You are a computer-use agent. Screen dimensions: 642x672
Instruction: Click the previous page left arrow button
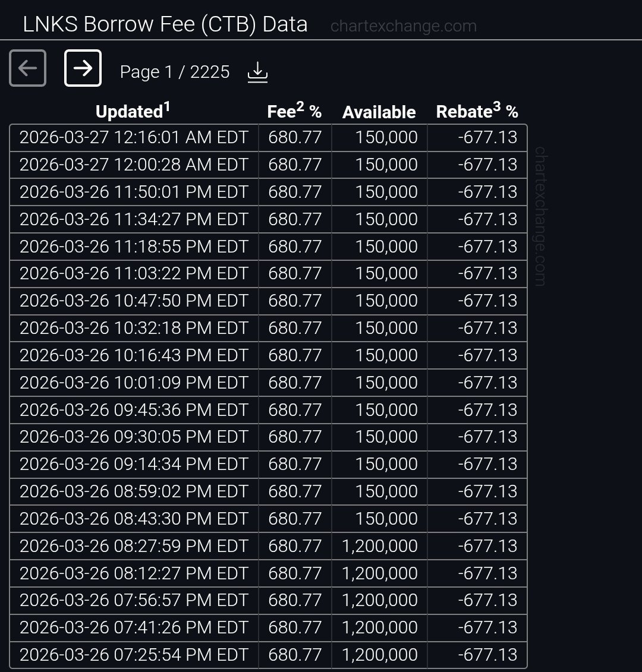click(x=28, y=68)
